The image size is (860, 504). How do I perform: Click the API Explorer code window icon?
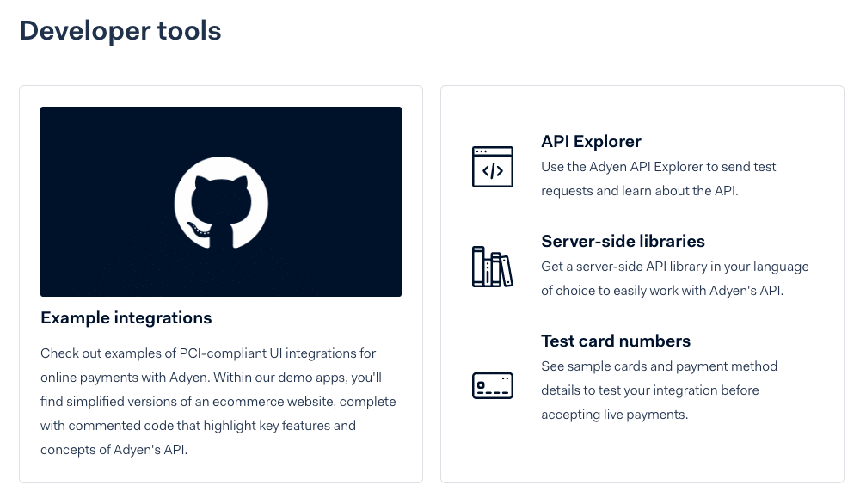492,167
